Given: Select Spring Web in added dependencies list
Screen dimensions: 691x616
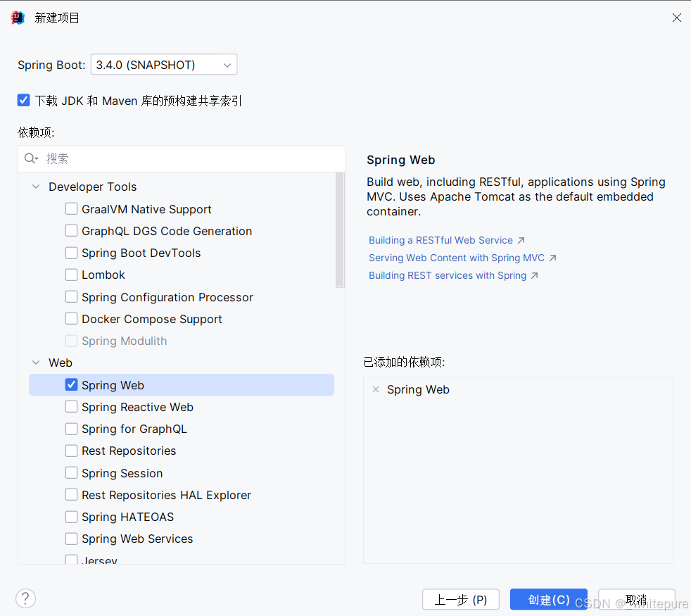Looking at the screenshot, I should click(418, 390).
